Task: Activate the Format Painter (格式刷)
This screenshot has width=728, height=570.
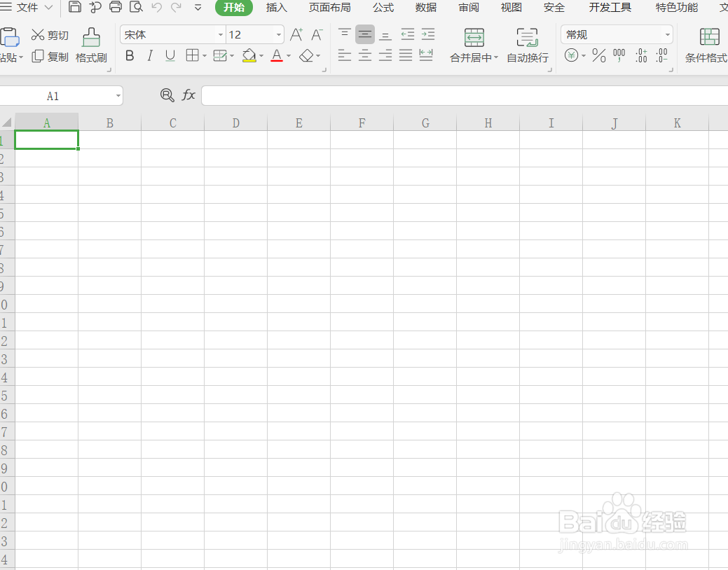Action: click(x=91, y=46)
